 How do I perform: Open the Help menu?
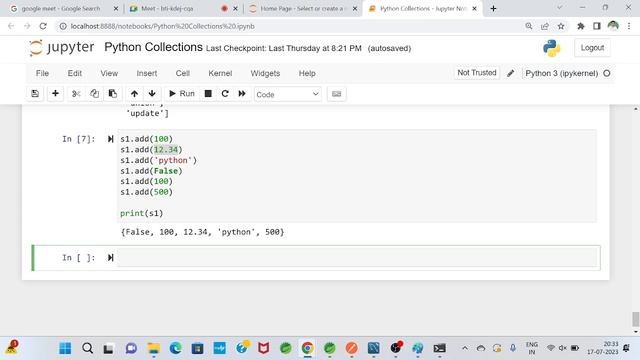pyautogui.click(x=307, y=73)
